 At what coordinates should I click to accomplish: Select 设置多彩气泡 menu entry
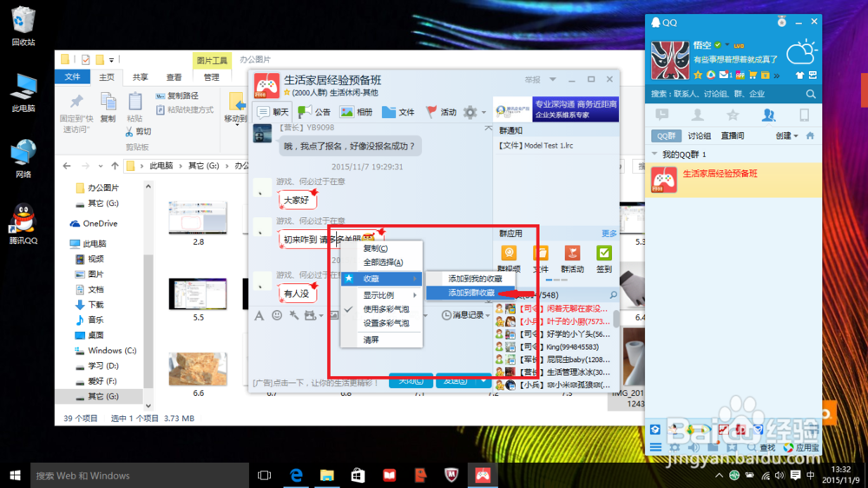(386, 323)
